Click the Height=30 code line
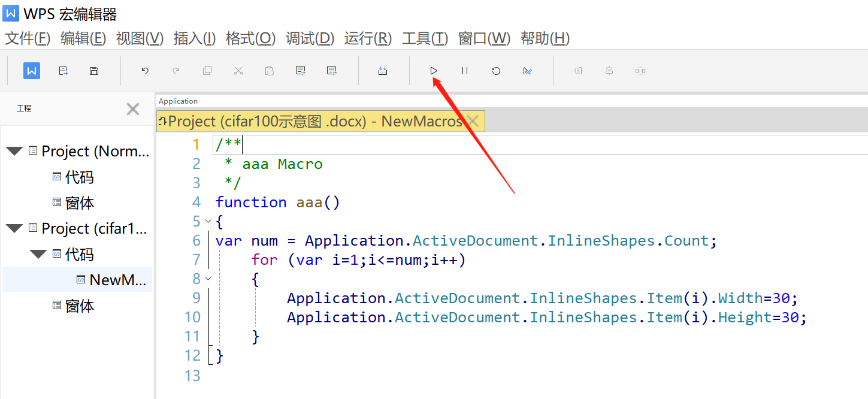 [x=547, y=318]
